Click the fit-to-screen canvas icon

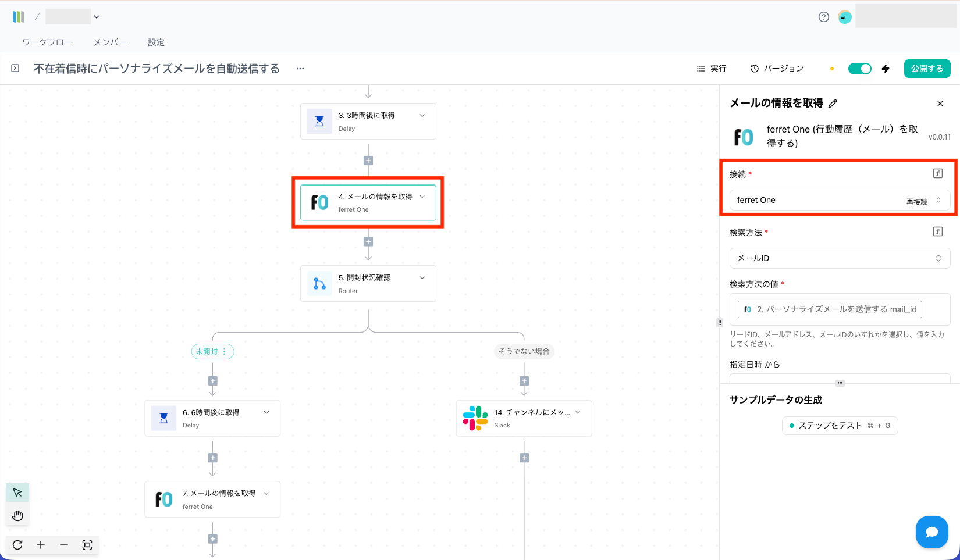[87, 545]
